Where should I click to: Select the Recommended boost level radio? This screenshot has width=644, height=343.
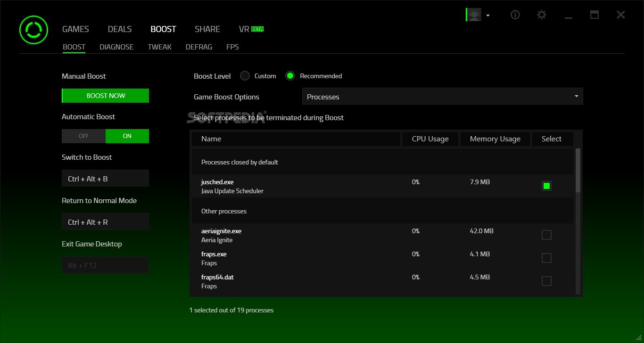(290, 76)
